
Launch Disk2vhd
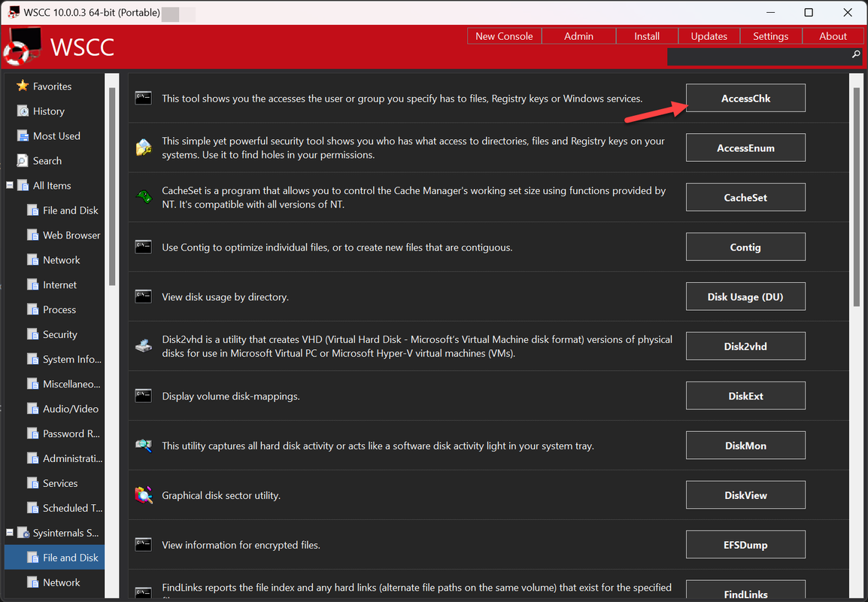click(x=745, y=346)
